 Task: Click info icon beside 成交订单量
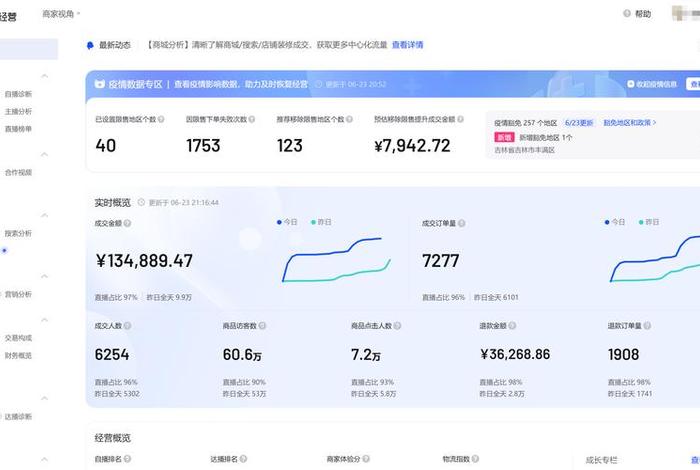point(461,223)
